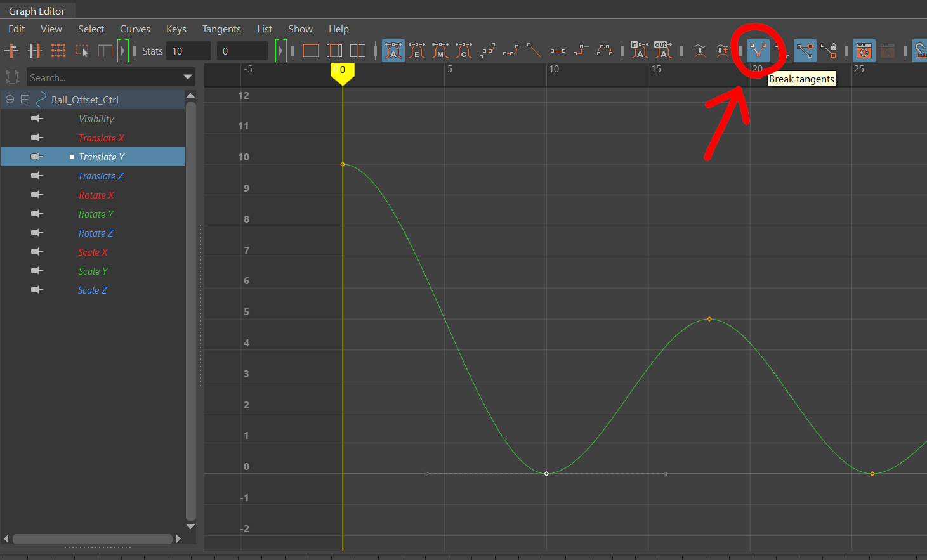Click the outliner scroll-left arrow
927x560 pixels.
coord(6,538)
